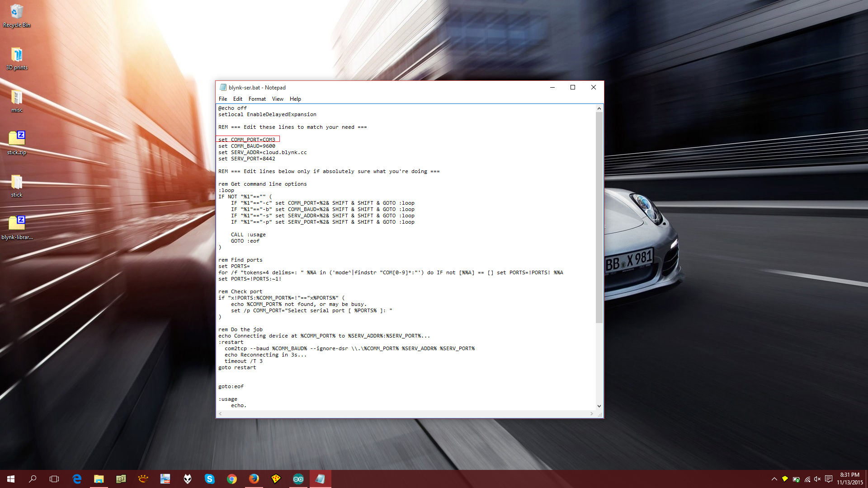Click the 'goto:eof' line

click(231, 386)
